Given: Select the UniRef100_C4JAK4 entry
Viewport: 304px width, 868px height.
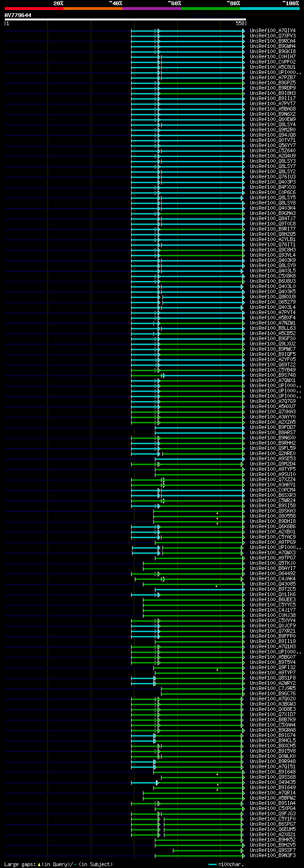Looking at the screenshot, I should click(x=273, y=579).
